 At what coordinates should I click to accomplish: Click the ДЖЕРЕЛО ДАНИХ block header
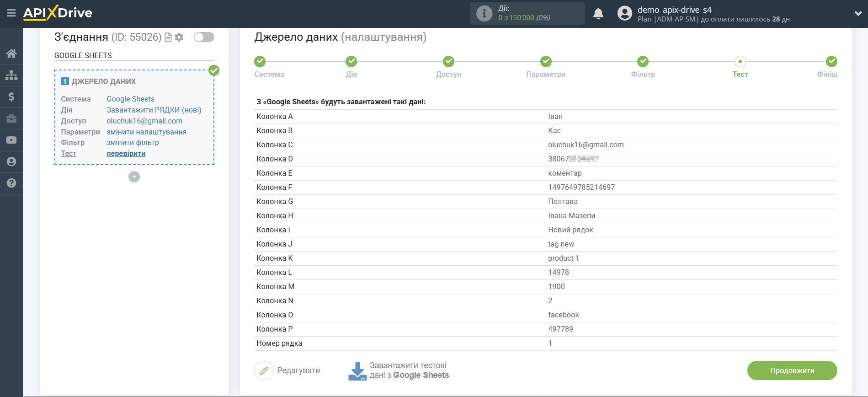click(104, 81)
